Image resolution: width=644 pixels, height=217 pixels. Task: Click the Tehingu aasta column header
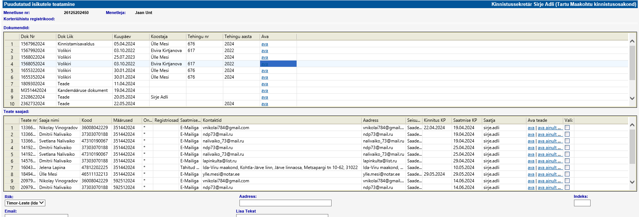241,37
